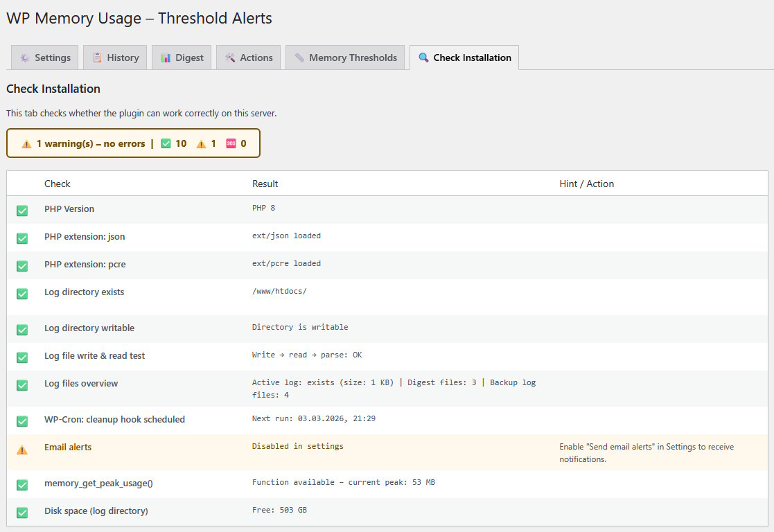Image resolution: width=774 pixels, height=532 pixels.
Task: Click the 'WP-Cron: cleanup hook scheduled' check name
Action: coord(114,420)
